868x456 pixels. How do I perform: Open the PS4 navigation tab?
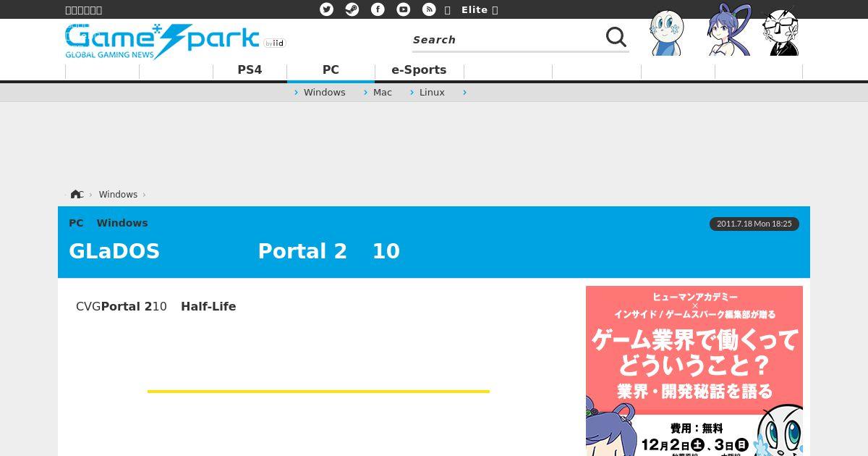tap(250, 70)
